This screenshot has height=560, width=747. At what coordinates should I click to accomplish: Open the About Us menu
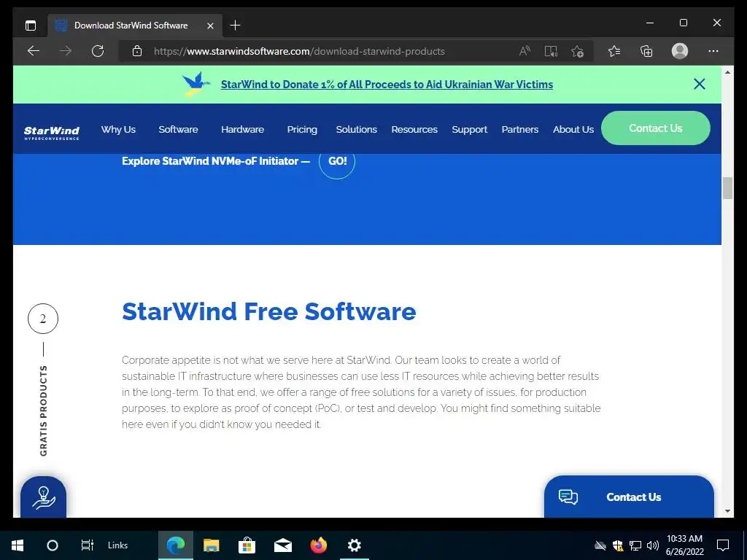pyautogui.click(x=573, y=129)
